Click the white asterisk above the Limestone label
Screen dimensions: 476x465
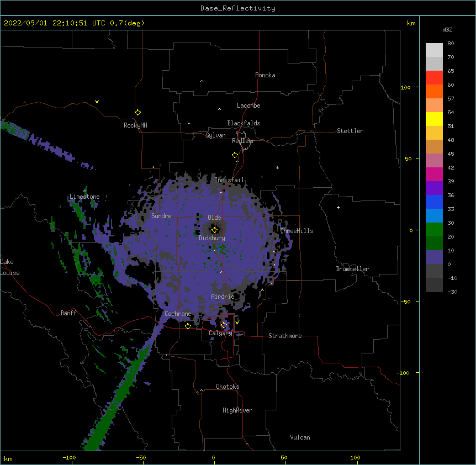(x=85, y=191)
